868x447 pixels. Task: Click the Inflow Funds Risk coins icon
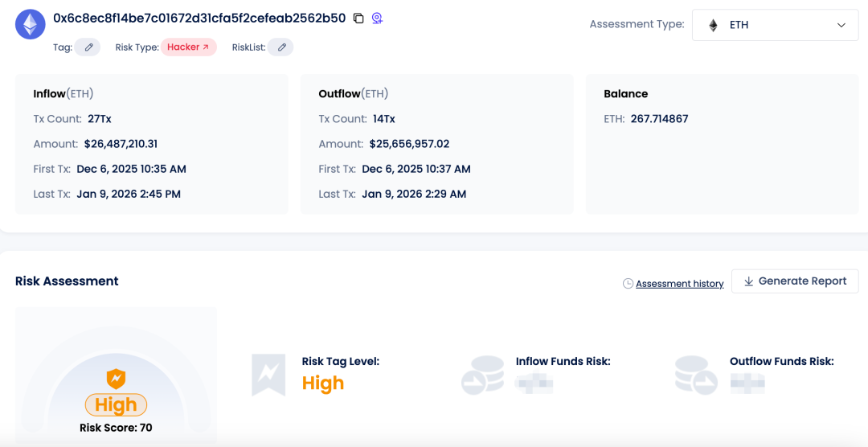tap(482, 375)
